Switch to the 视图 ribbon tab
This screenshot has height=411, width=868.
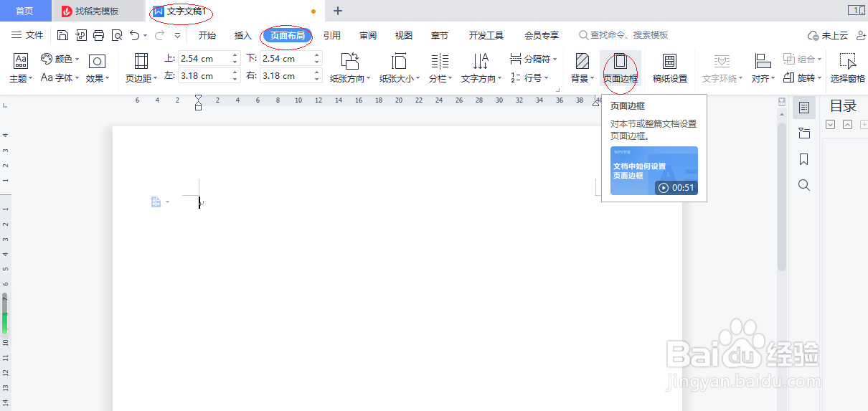pos(404,35)
